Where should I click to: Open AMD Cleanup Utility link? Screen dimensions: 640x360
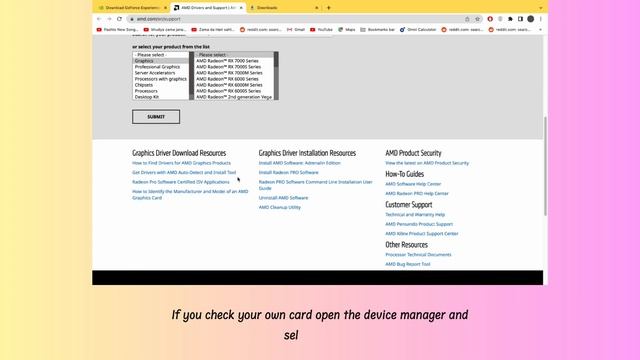click(280, 207)
